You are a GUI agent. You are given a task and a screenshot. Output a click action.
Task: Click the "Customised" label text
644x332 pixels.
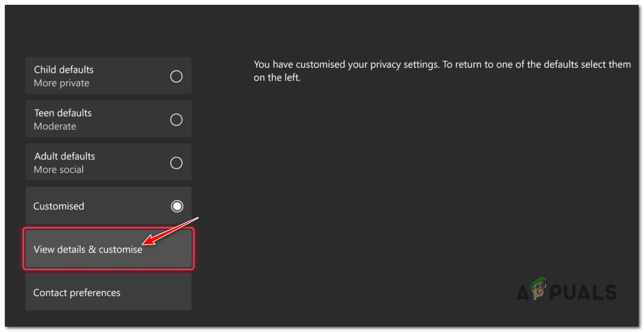click(x=58, y=206)
